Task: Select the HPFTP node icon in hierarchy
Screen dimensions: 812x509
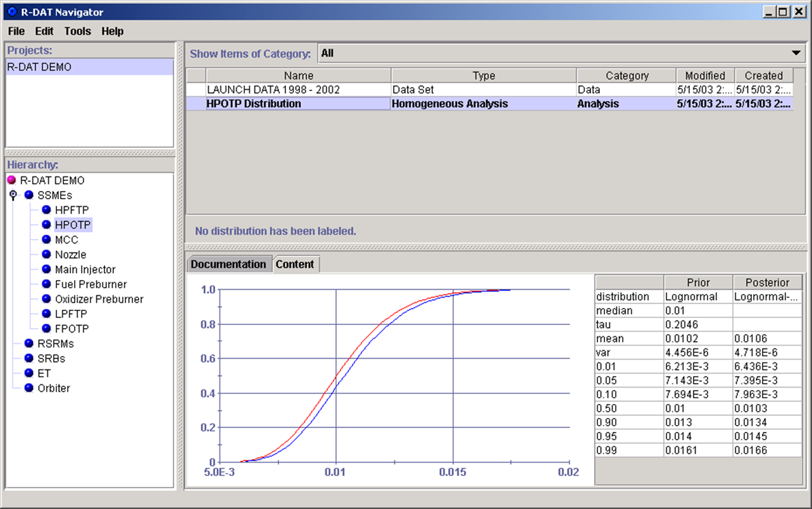Action: click(x=45, y=209)
